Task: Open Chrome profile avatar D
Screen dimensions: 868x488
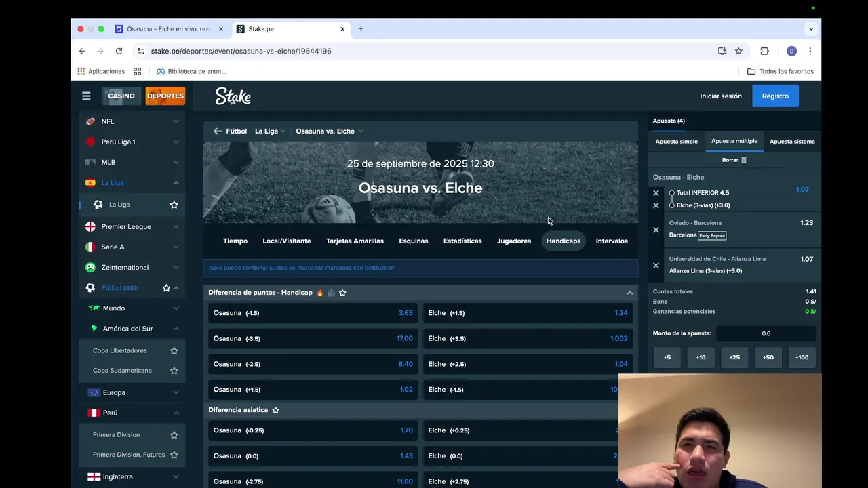Action: pos(791,51)
